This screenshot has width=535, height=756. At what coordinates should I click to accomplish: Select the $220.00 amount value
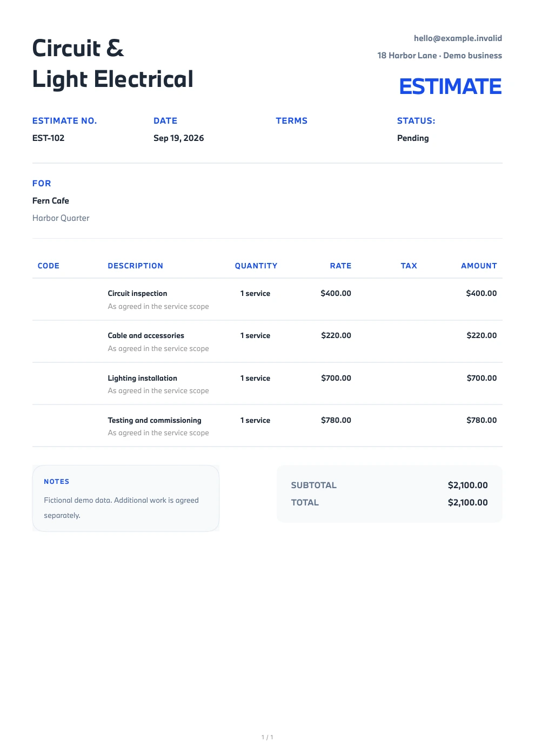click(x=482, y=335)
